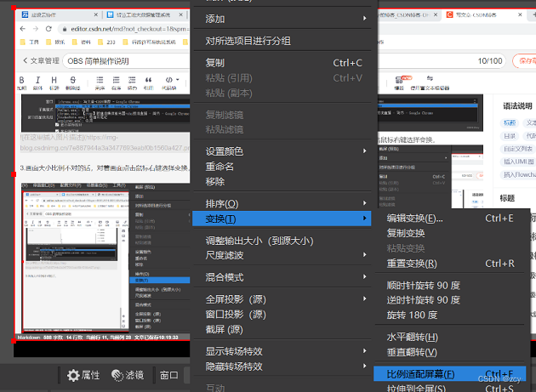Open the 娱乐 bookmark folder

tap(55, 42)
